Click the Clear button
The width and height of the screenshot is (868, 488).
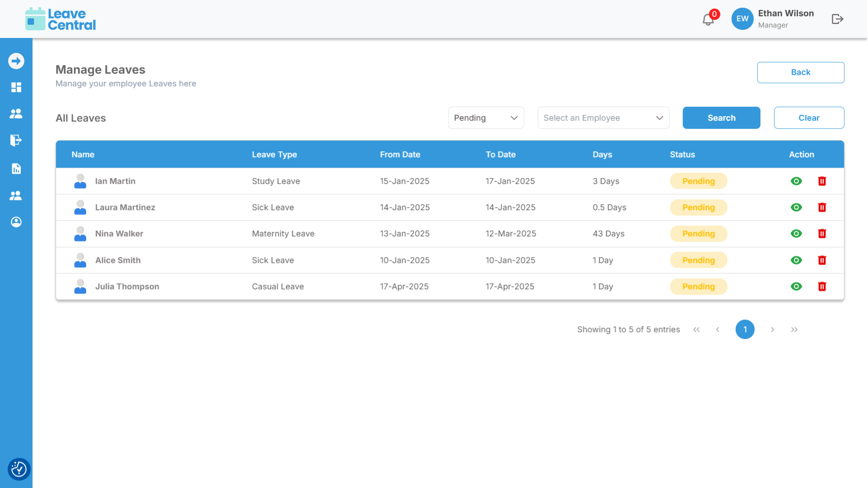pyautogui.click(x=809, y=118)
